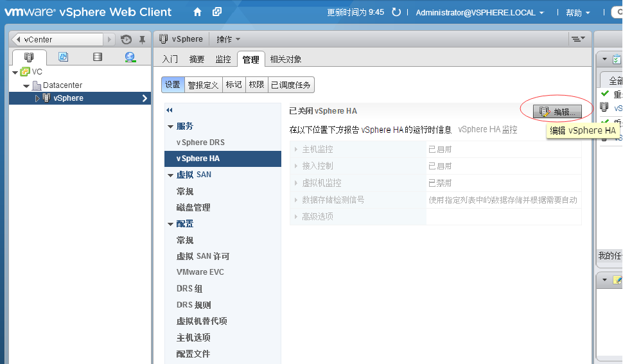Go to the vSphere Web Client home icon
The image size is (623, 364).
click(x=197, y=12)
